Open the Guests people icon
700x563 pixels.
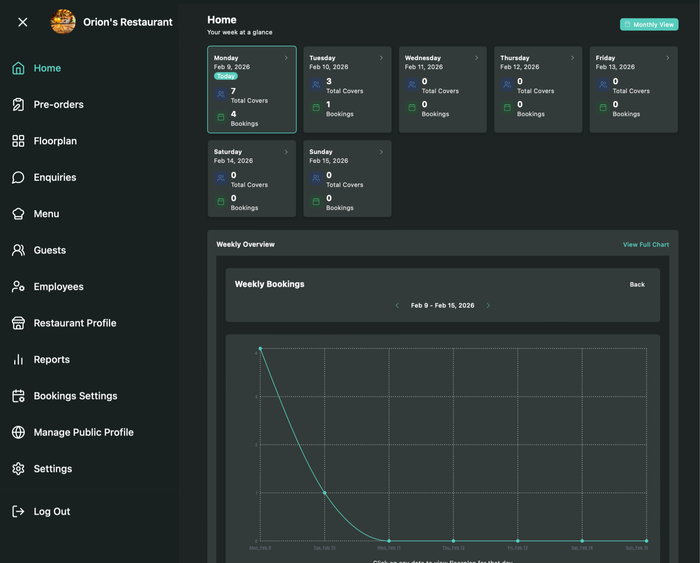point(18,250)
